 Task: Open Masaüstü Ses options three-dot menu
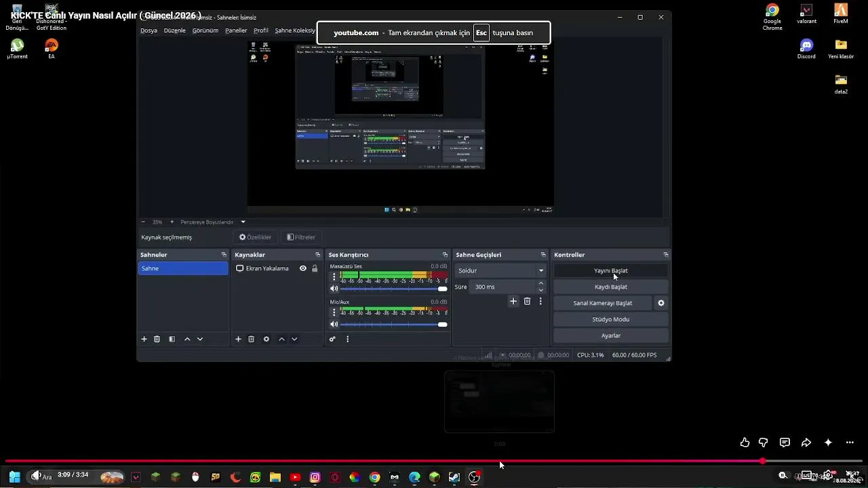point(334,277)
